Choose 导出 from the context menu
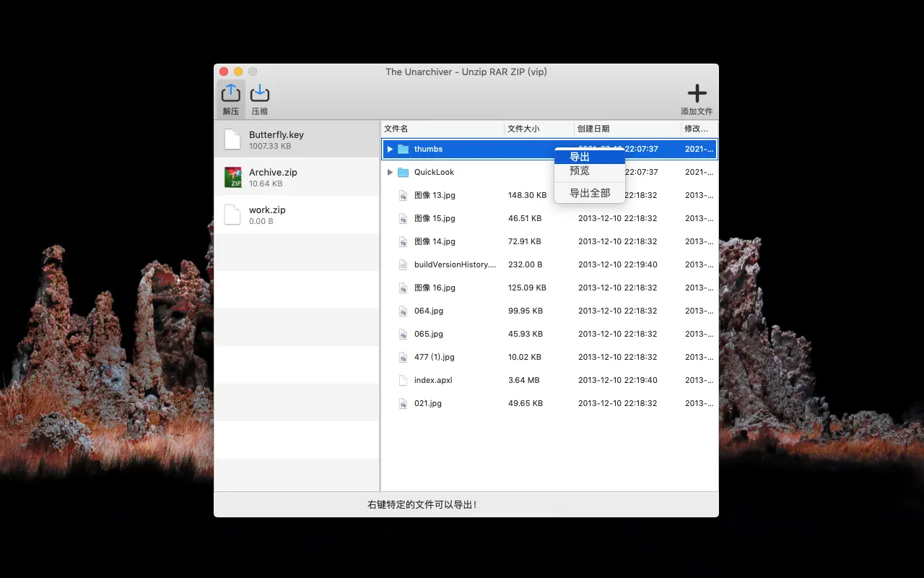Screen dimensions: 924x578 pos(579,156)
